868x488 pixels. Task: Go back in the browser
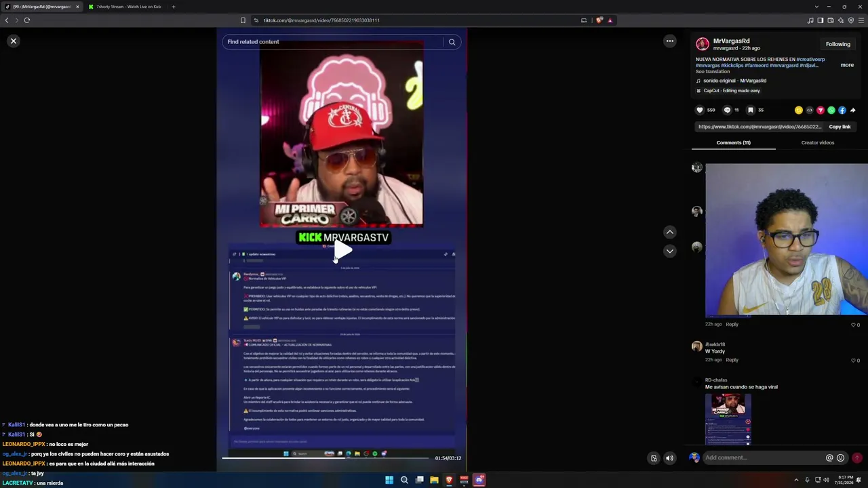(7, 20)
